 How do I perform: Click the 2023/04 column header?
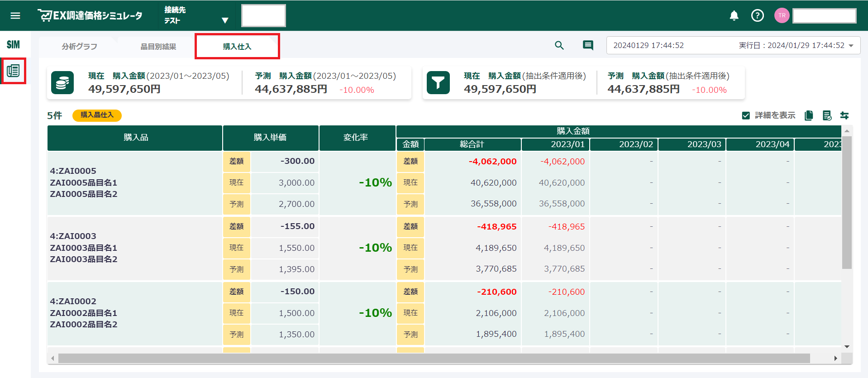[760, 144]
